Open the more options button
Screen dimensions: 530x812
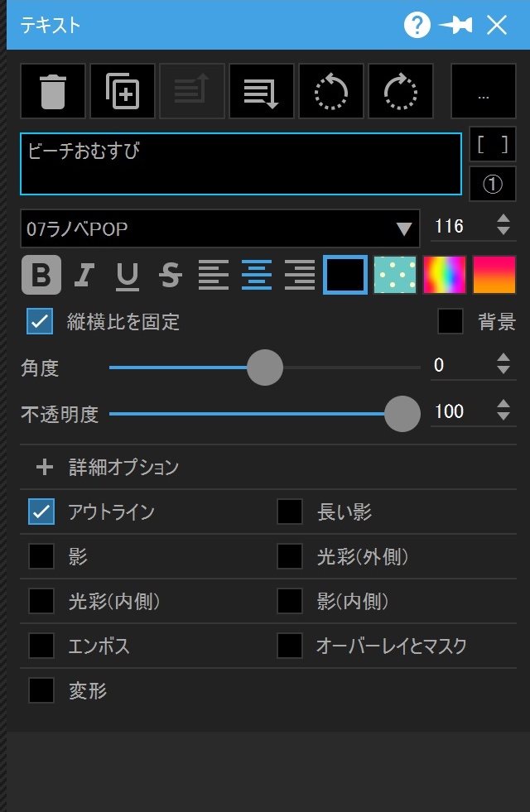484,91
